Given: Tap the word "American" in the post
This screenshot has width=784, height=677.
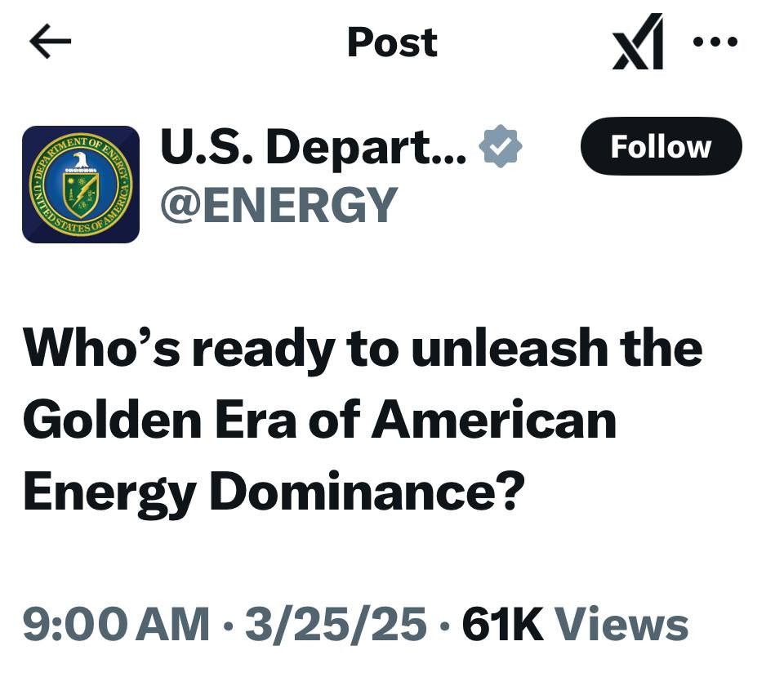Looking at the screenshot, I should 495,420.
